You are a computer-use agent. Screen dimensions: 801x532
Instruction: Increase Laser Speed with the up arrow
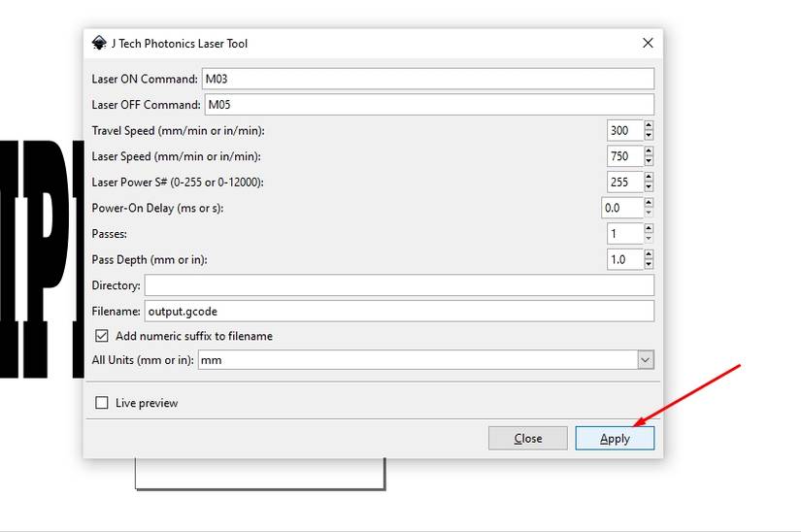click(x=649, y=150)
